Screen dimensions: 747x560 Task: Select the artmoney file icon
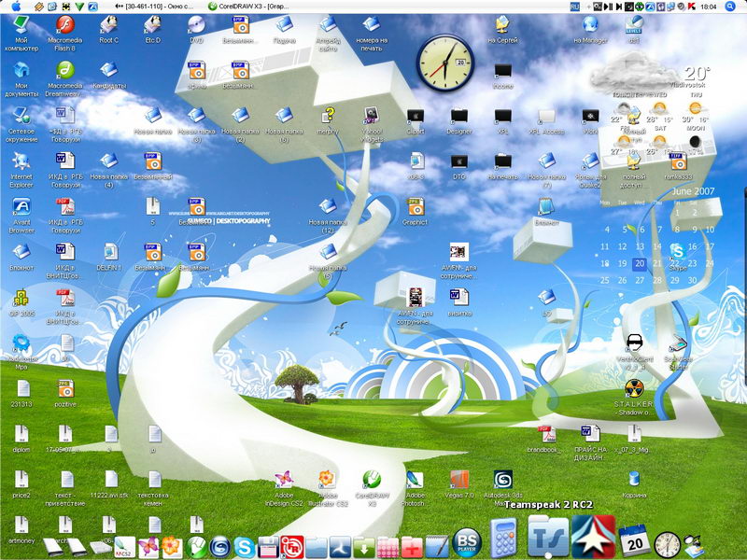21,530
